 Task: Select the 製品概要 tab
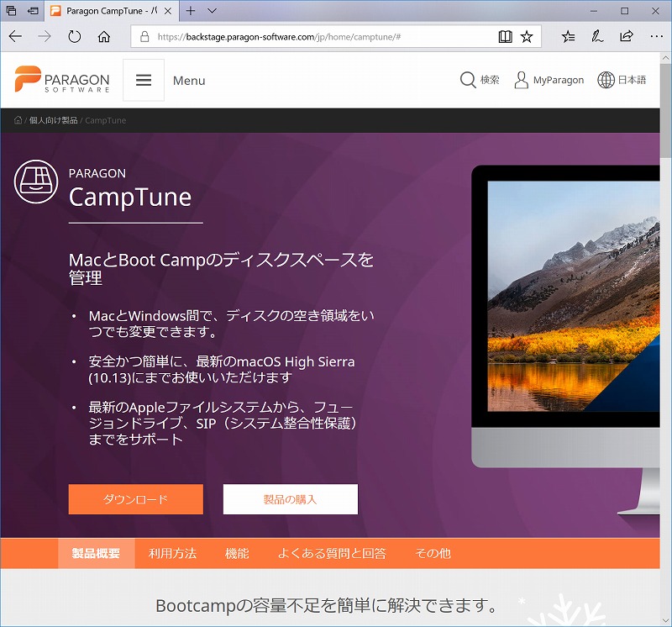click(97, 553)
